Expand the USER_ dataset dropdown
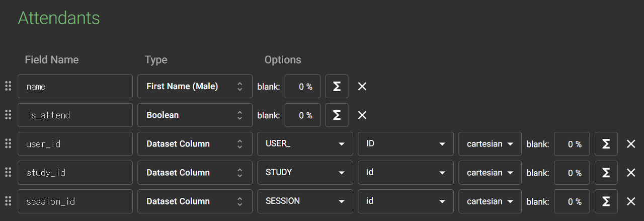Image resolution: width=644 pixels, height=221 pixels. [x=305, y=144]
